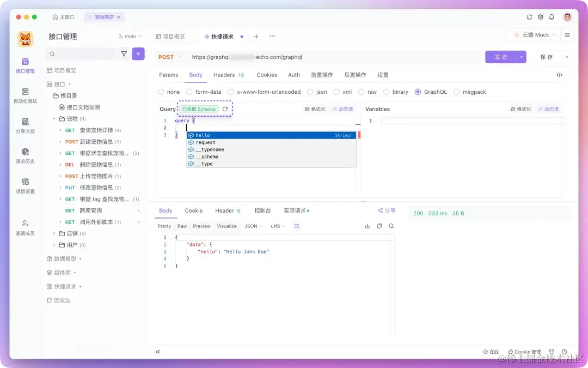Click the help question mark icon in status bar
This screenshot has height=368, width=588.
tap(564, 352)
